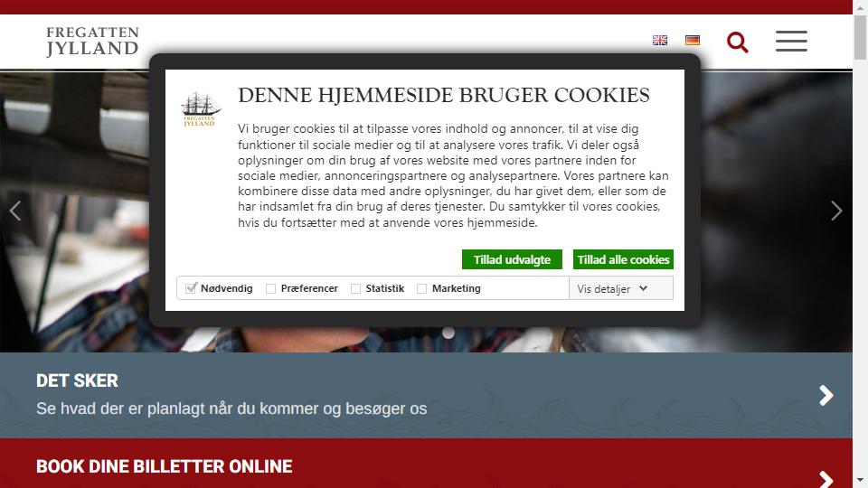The width and height of the screenshot is (868, 488).
Task: Go to next carousel slide arrow
Action: 835,211
